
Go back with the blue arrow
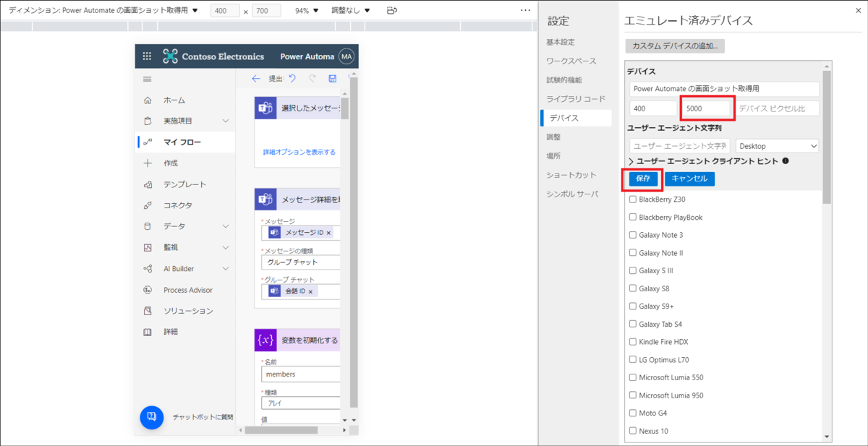255,79
